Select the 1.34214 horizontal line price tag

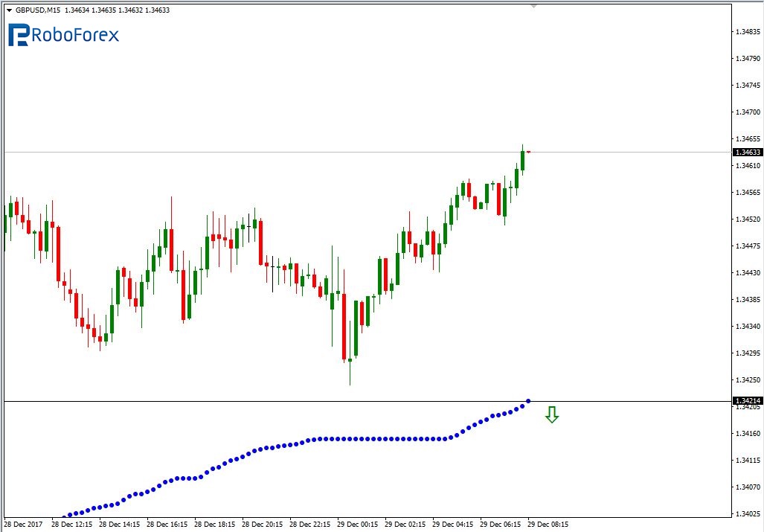click(x=747, y=400)
